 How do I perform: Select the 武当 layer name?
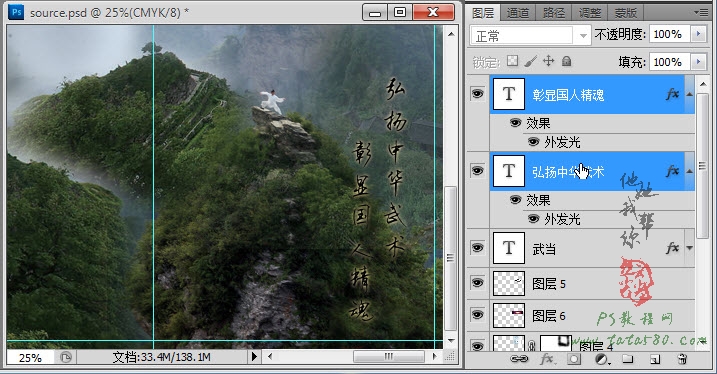click(544, 249)
